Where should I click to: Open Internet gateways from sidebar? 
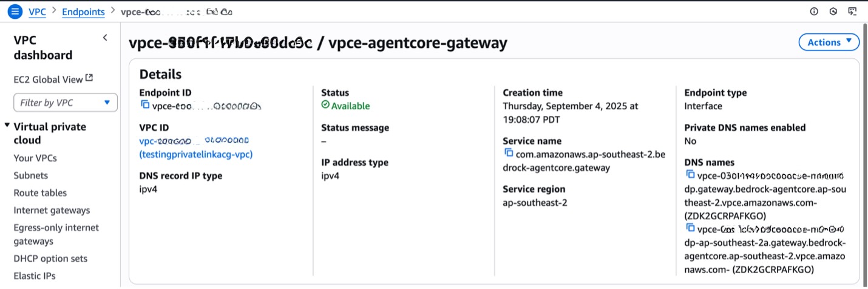pos(52,210)
